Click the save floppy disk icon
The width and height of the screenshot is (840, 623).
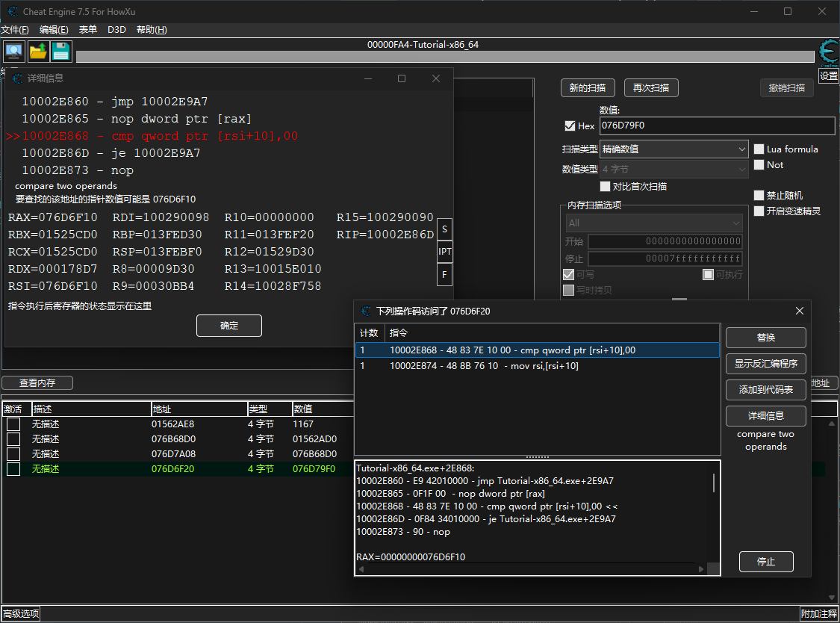tap(60, 52)
